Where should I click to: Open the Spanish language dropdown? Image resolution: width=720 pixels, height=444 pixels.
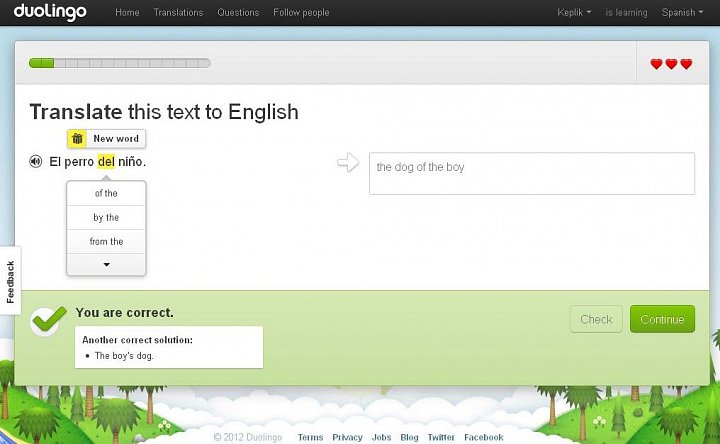[x=682, y=12]
